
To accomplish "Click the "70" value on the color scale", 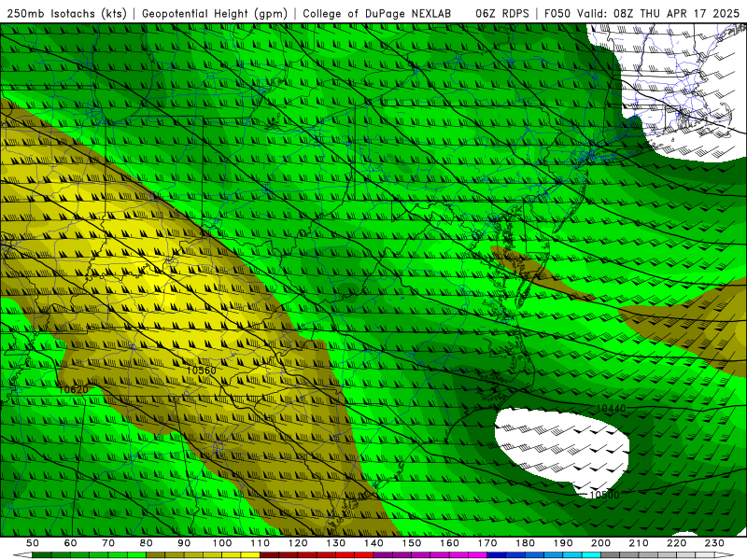I will [108, 543].
